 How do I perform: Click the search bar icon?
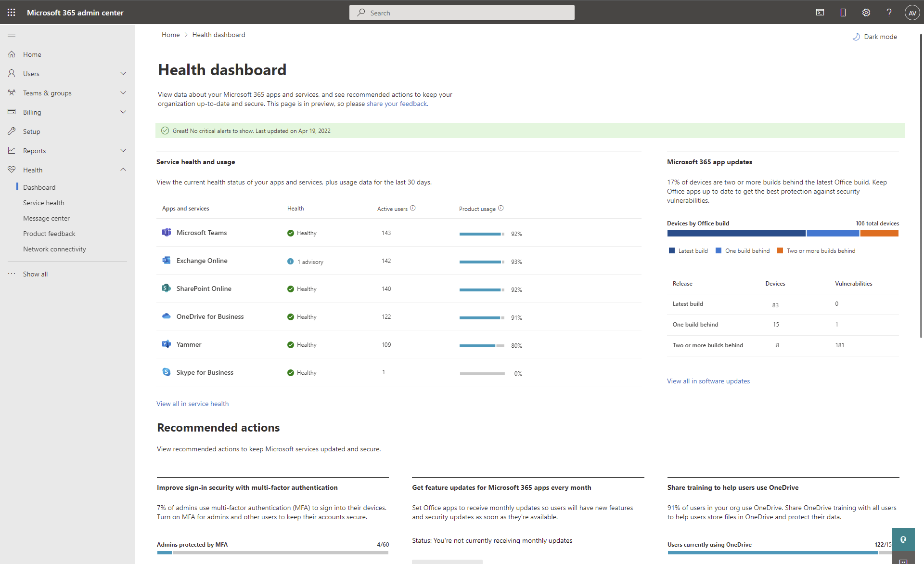(x=362, y=13)
